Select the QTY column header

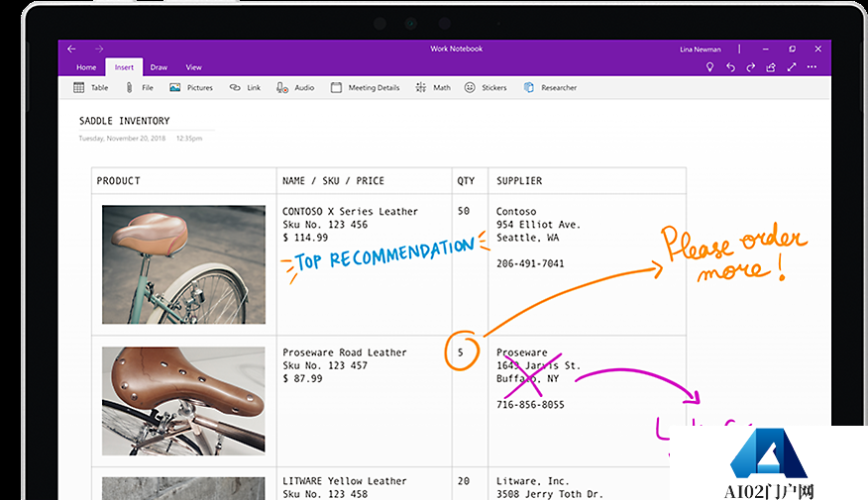coord(466,181)
